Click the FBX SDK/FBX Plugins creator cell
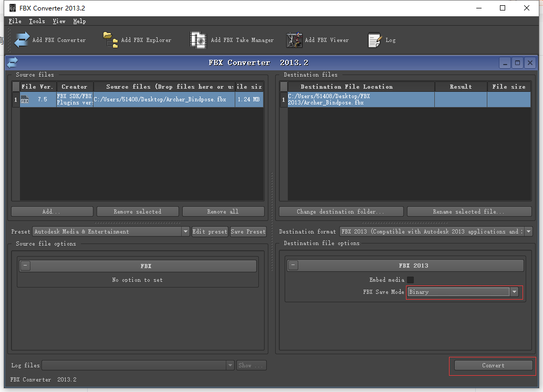The width and height of the screenshot is (543, 392). (x=75, y=99)
